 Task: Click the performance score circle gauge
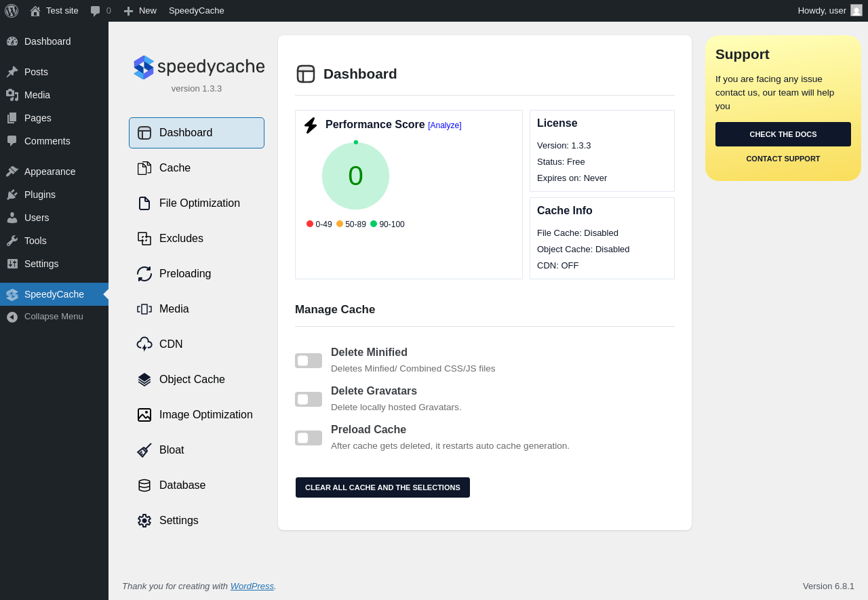[355, 176]
